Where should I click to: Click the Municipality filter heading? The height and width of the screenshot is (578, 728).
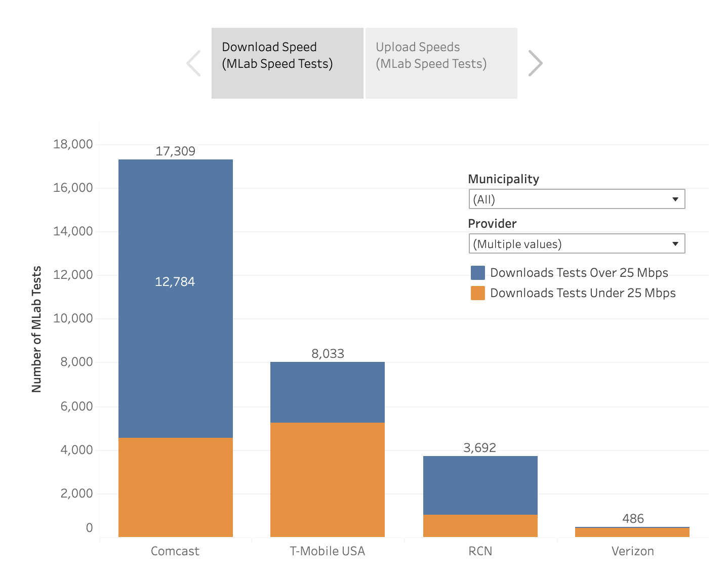[504, 179]
